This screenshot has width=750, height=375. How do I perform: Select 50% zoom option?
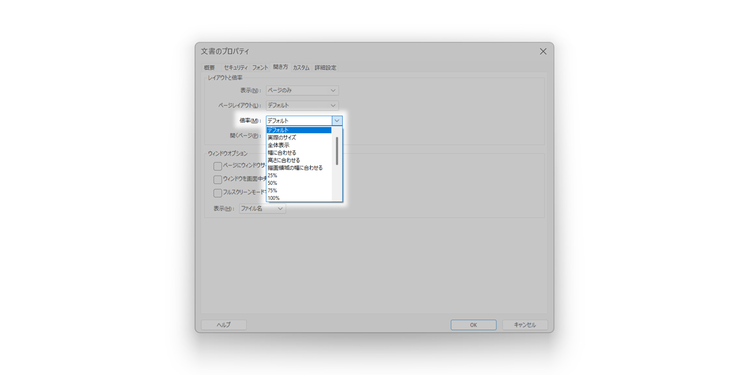(299, 183)
